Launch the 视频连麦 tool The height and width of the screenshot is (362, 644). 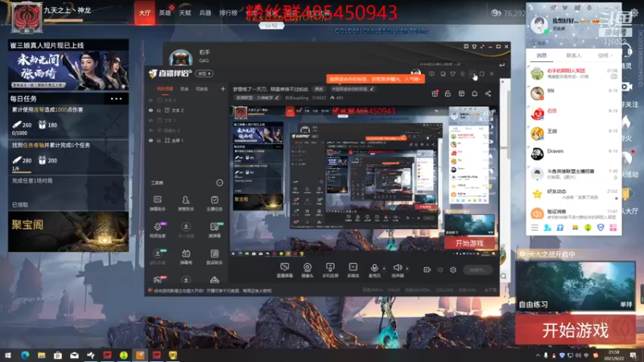tap(158, 230)
